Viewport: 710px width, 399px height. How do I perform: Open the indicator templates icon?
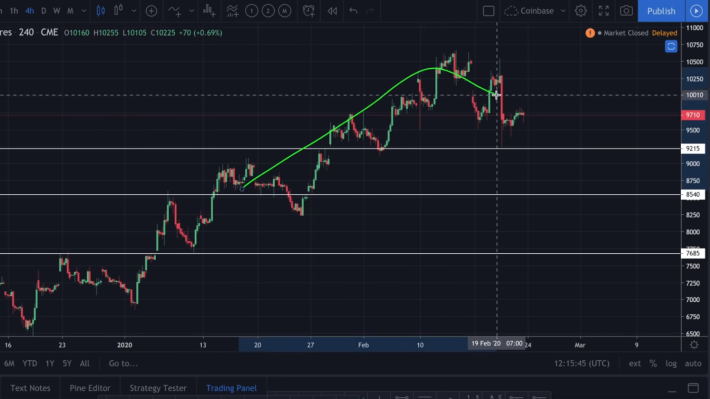232,11
